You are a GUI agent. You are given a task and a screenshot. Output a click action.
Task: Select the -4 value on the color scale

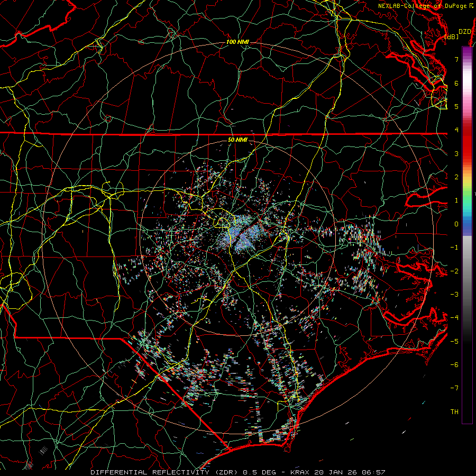coord(454,318)
